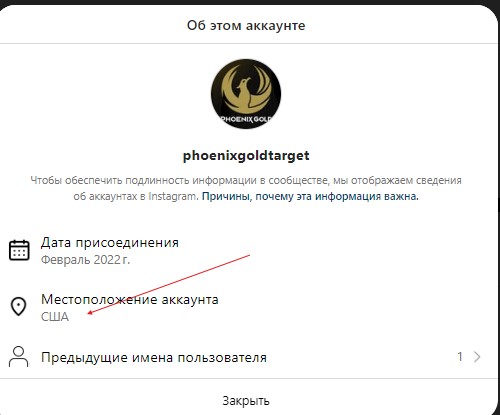Click the gold phoenix bird in the logo

tap(246, 88)
